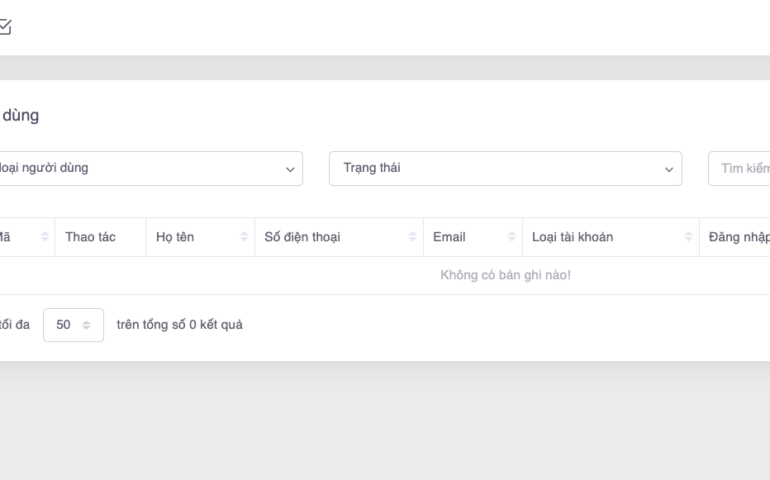This screenshot has height=480, width=770.
Task: Click the Thao tác column header
Action: tap(90, 237)
